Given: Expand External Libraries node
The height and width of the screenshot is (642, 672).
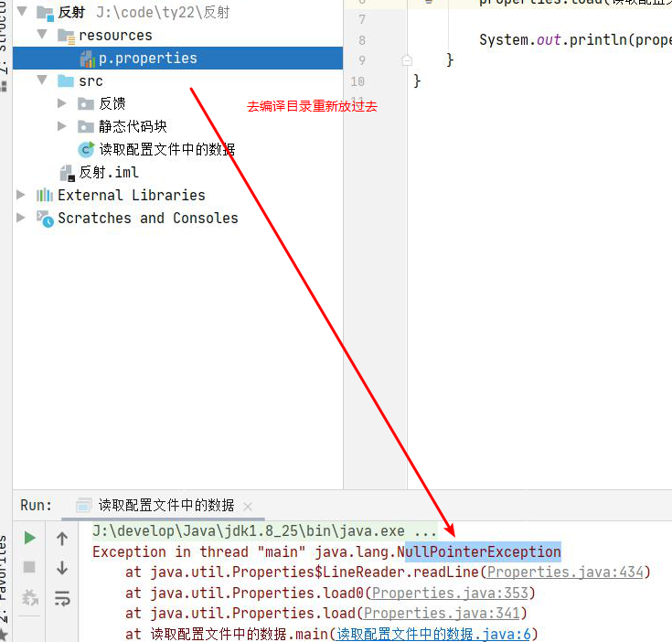Looking at the screenshot, I should point(20,195).
